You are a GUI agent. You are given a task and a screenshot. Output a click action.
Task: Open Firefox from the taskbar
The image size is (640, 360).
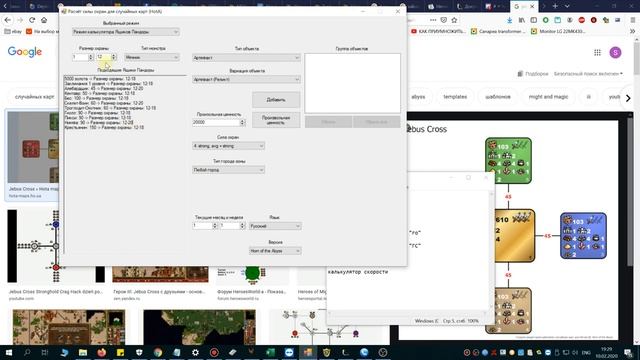pos(102,352)
